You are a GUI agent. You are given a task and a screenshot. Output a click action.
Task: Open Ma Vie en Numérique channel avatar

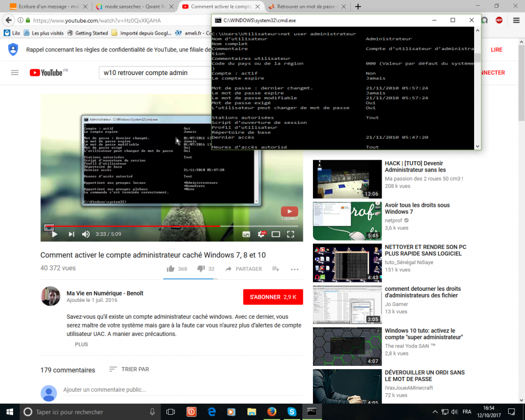[x=50, y=296]
